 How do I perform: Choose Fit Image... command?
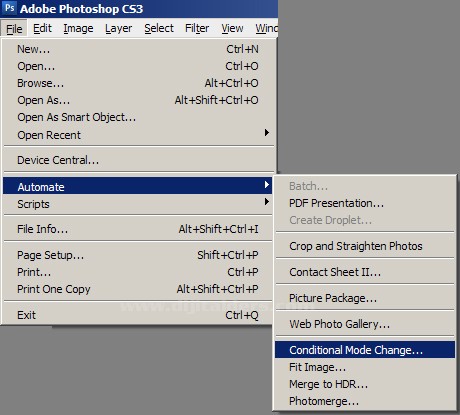tap(365, 367)
